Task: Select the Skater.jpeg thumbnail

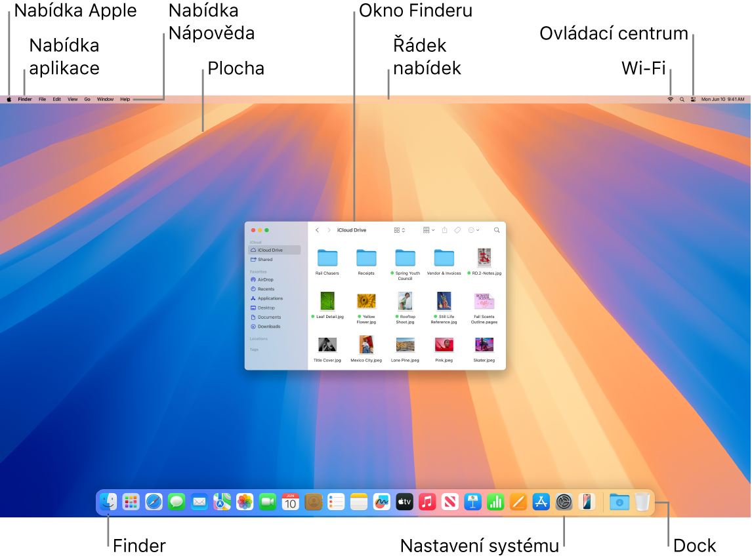Action: (x=484, y=345)
